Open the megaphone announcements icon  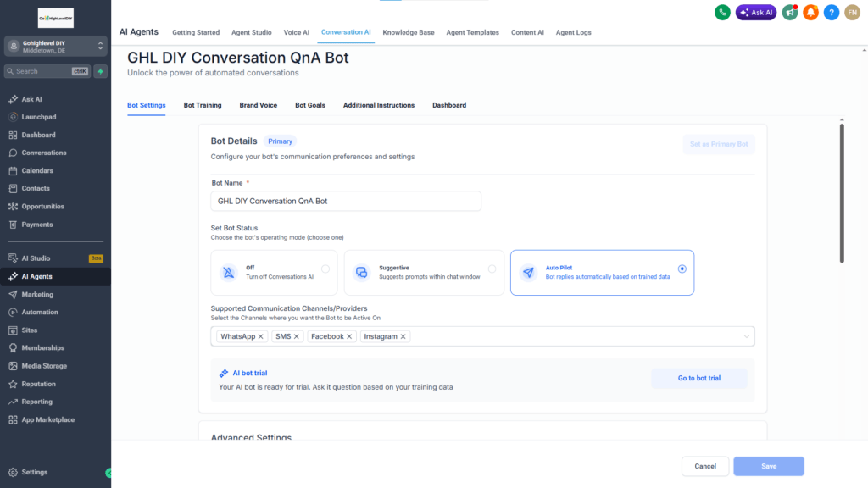790,12
